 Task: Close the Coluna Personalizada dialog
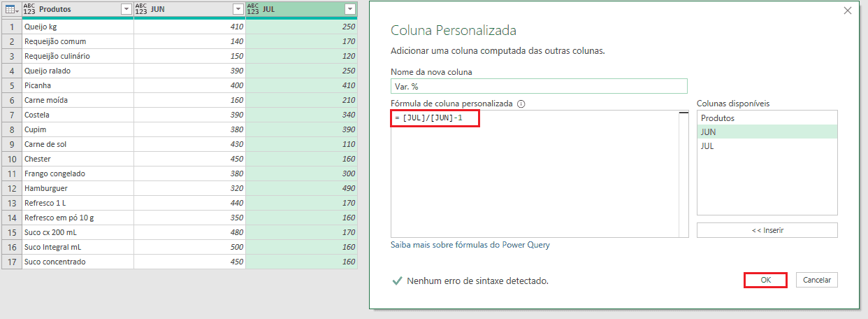pyautogui.click(x=848, y=11)
